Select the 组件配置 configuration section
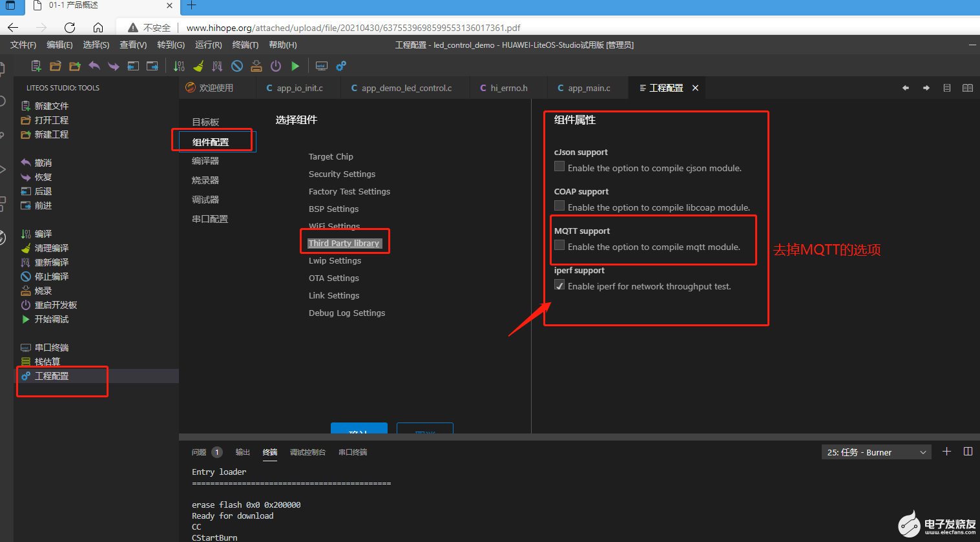Image resolution: width=980 pixels, height=542 pixels. pyautogui.click(x=211, y=142)
